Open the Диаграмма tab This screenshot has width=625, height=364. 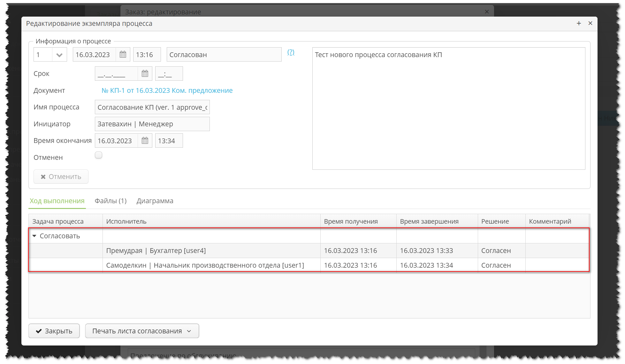(x=155, y=201)
